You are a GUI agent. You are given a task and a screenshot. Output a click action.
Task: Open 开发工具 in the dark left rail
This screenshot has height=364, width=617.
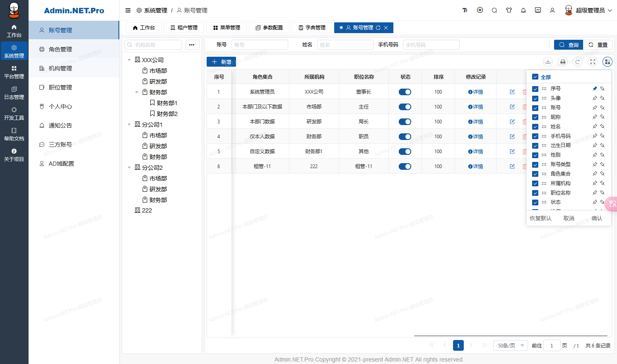click(14, 114)
